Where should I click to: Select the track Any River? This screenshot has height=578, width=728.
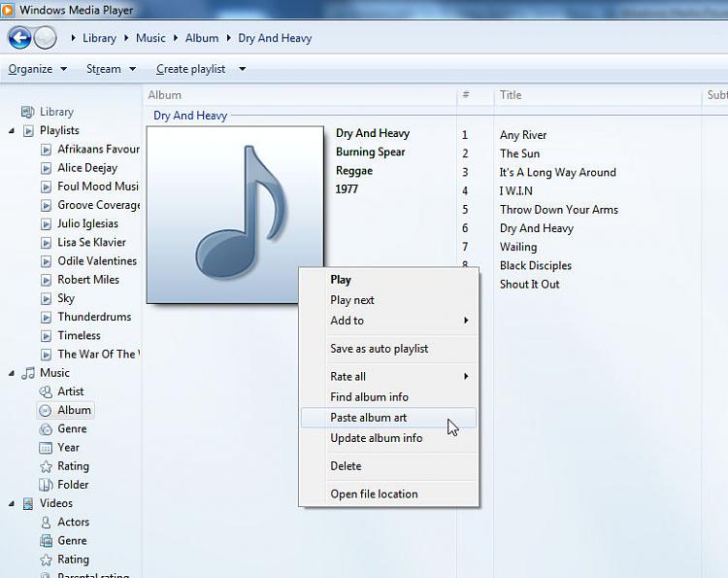tap(523, 135)
